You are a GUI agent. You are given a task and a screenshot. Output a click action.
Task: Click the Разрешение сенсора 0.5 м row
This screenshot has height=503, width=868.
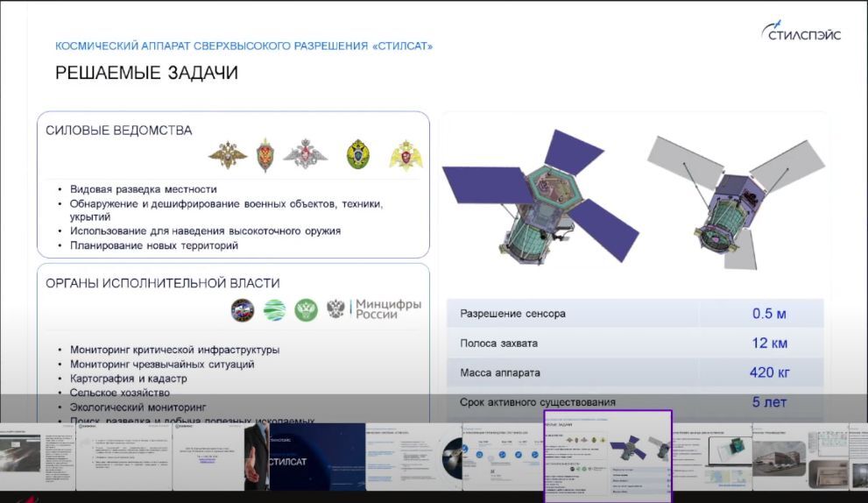635,314
